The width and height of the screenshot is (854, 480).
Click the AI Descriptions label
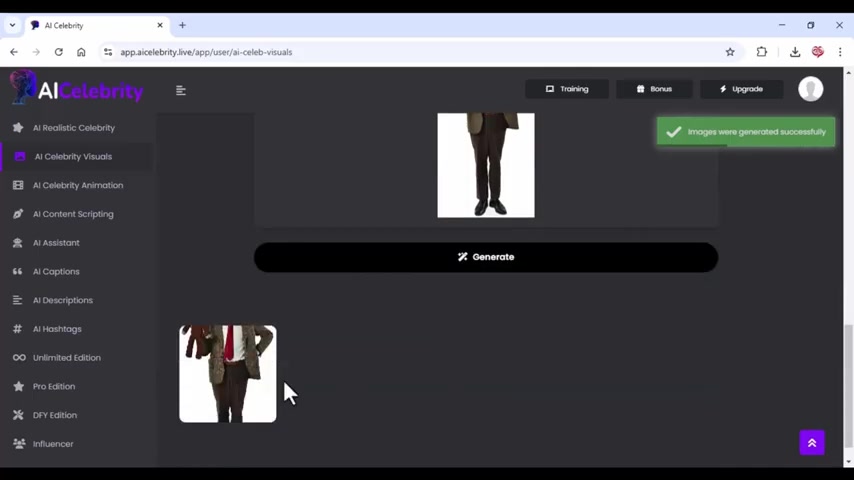pos(63,300)
